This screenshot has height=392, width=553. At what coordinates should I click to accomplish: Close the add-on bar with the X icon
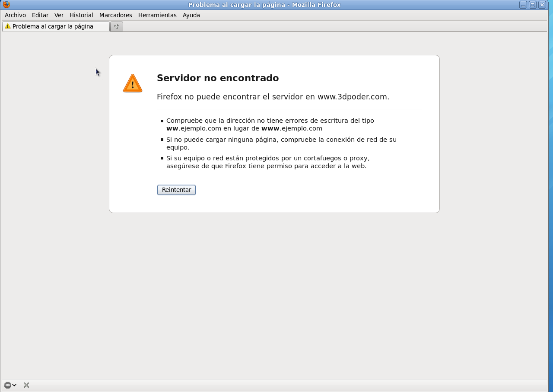(x=26, y=385)
